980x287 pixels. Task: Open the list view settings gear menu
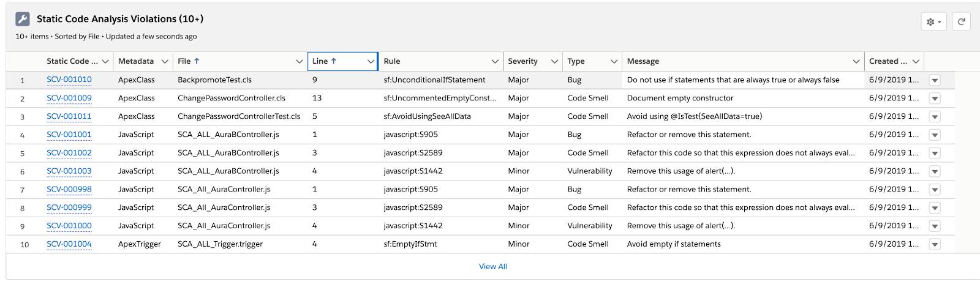[934, 21]
